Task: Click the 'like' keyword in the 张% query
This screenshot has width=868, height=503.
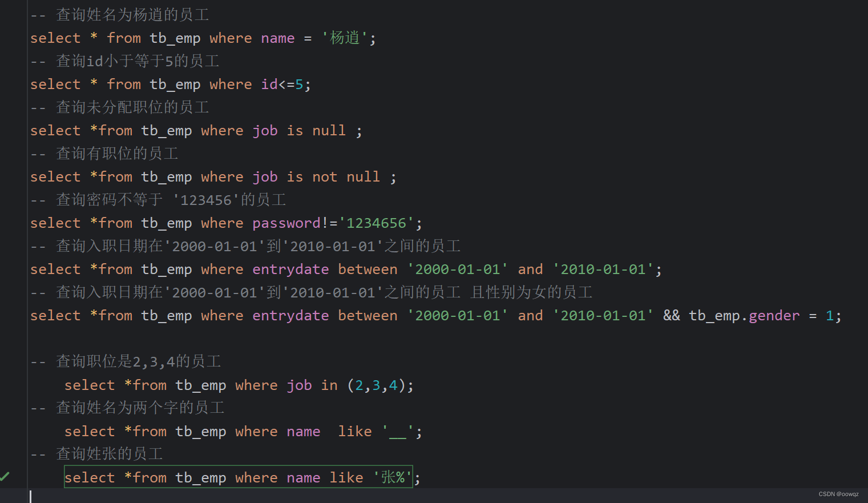Action: coord(346,477)
